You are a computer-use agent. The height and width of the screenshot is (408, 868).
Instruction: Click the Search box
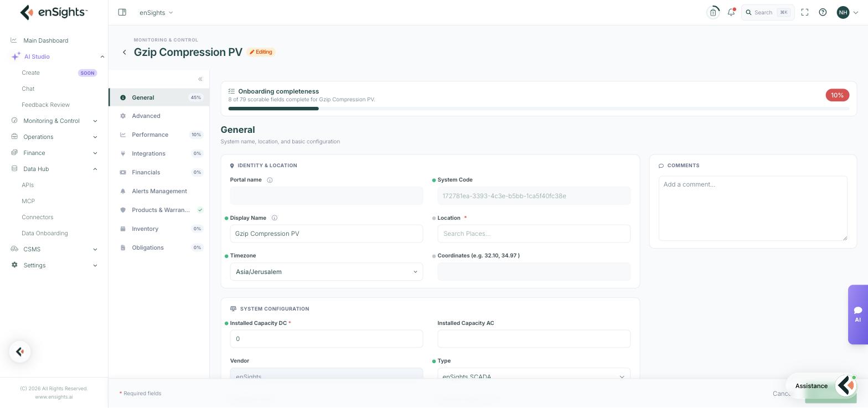[x=768, y=12]
